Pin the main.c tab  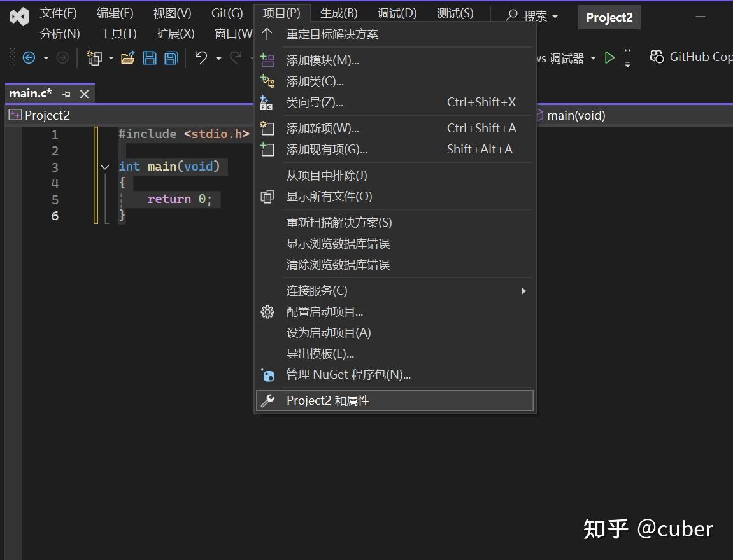66,94
